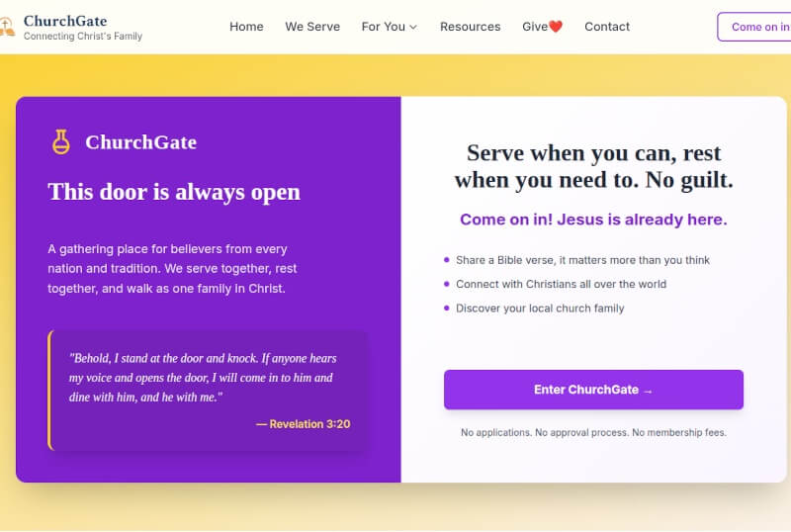Click the No applications, no membership fees note
This screenshot has height=532, width=791.
pyautogui.click(x=593, y=433)
